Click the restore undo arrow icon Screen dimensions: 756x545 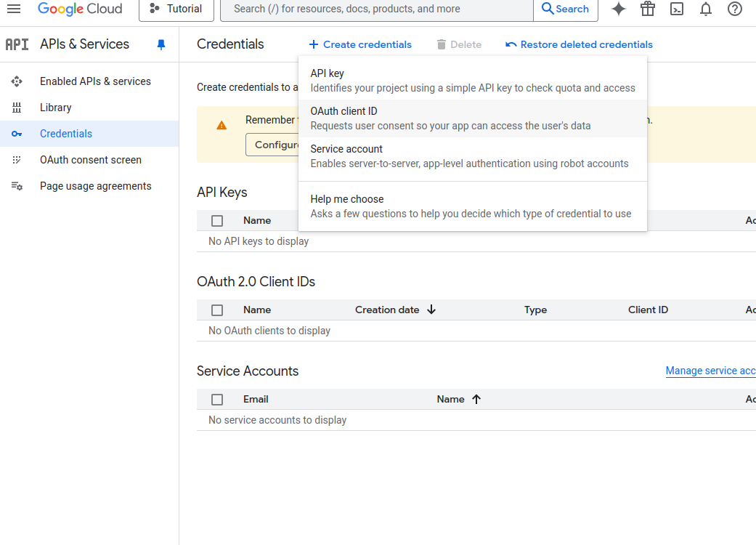pyautogui.click(x=511, y=44)
